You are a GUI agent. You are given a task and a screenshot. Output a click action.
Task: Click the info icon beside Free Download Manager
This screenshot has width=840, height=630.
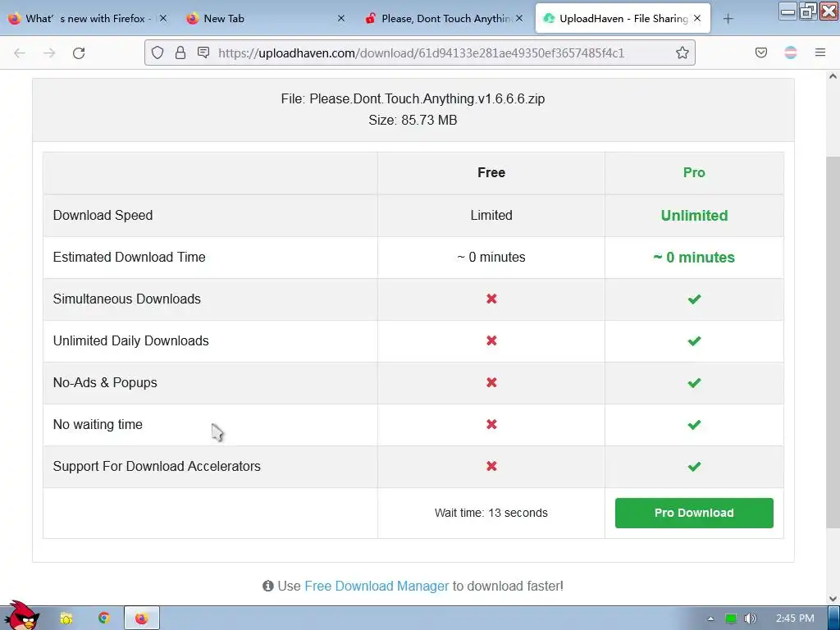(x=268, y=586)
